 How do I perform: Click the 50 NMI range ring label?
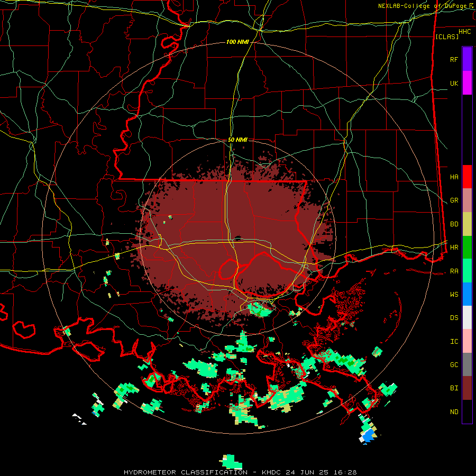[237, 140]
